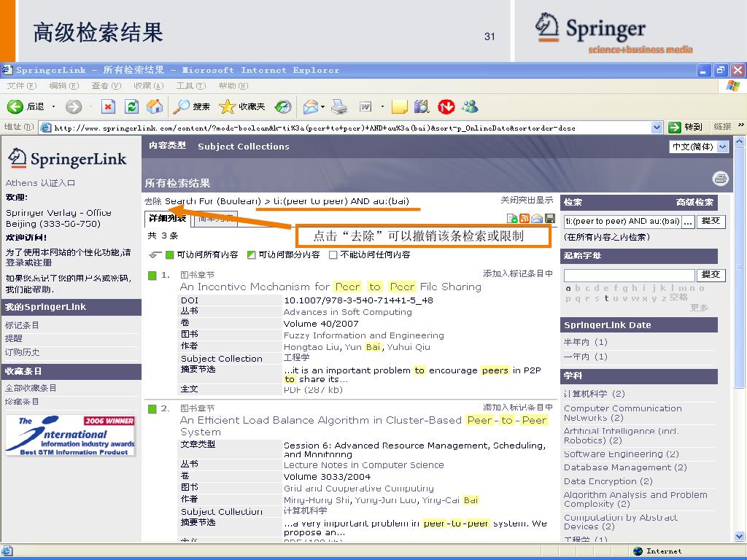This screenshot has width=747, height=560.
Task: Submit the starting-letter 提交 button
Action: click(x=711, y=275)
